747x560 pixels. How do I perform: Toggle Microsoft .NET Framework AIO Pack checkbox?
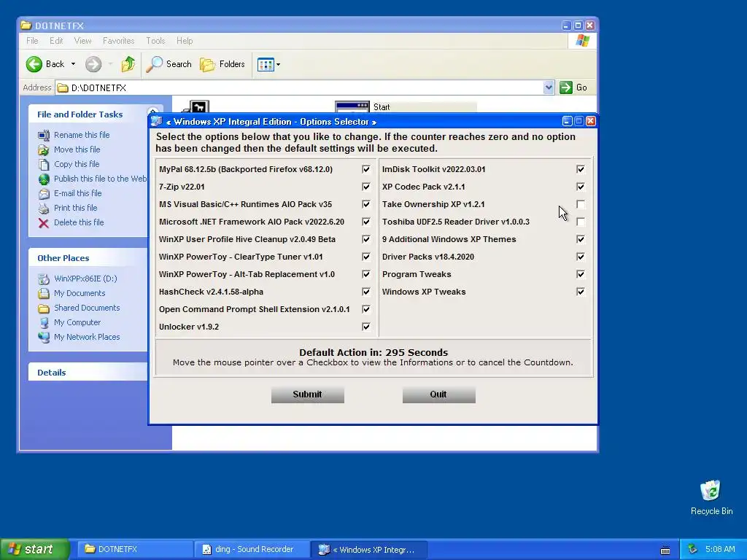point(366,222)
